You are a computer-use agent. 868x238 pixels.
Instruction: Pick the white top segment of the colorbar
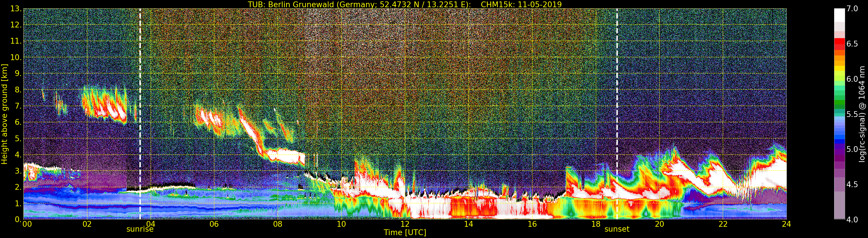pos(839,15)
